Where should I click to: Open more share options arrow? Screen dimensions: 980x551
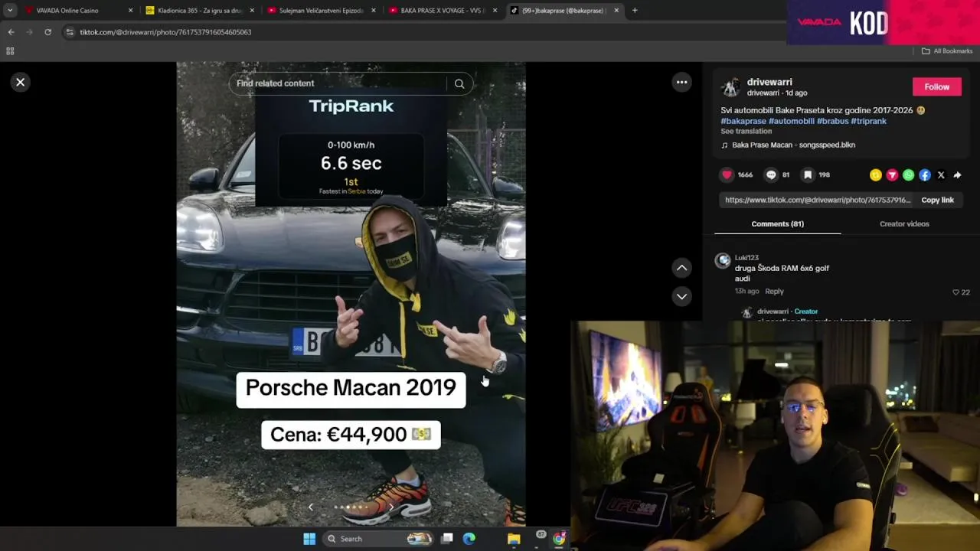click(957, 175)
